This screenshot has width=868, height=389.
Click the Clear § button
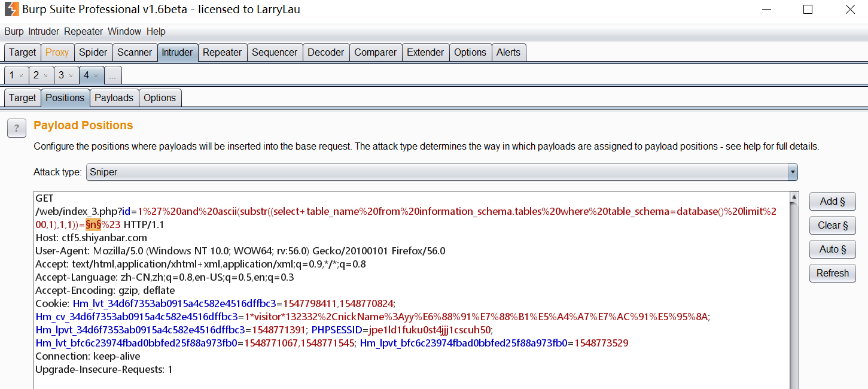click(833, 226)
